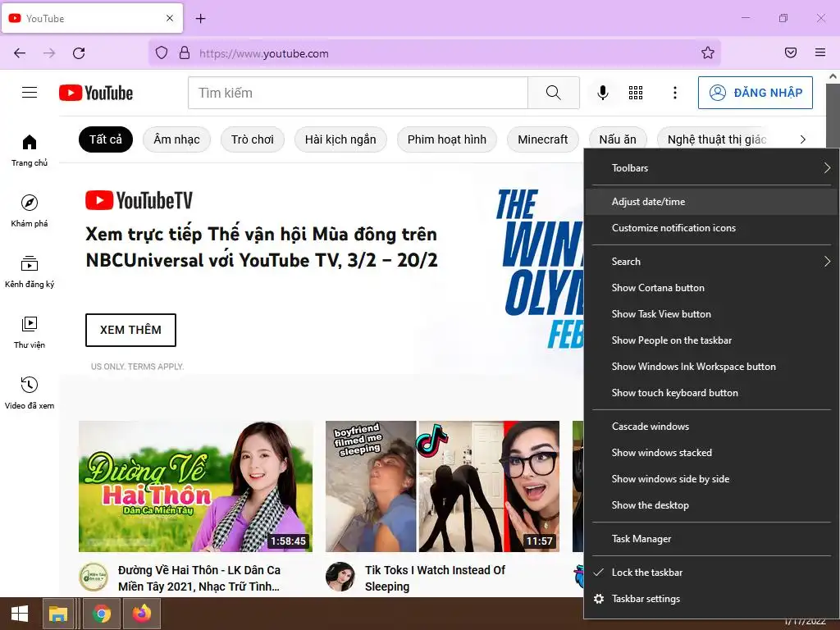Start voice search with microphone icon
Viewport: 840px width, 630px height.
603,93
